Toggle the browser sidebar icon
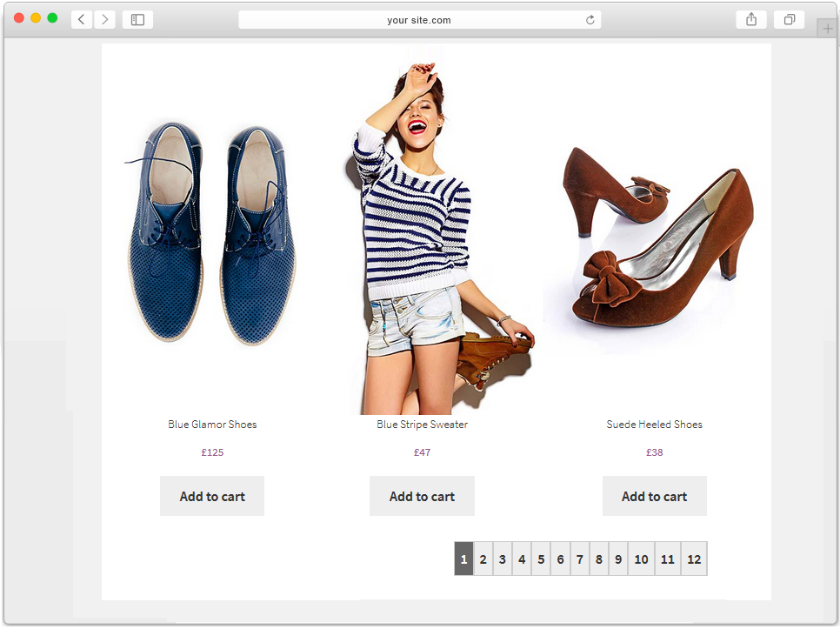This screenshot has height=629, width=840. click(137, 20)
